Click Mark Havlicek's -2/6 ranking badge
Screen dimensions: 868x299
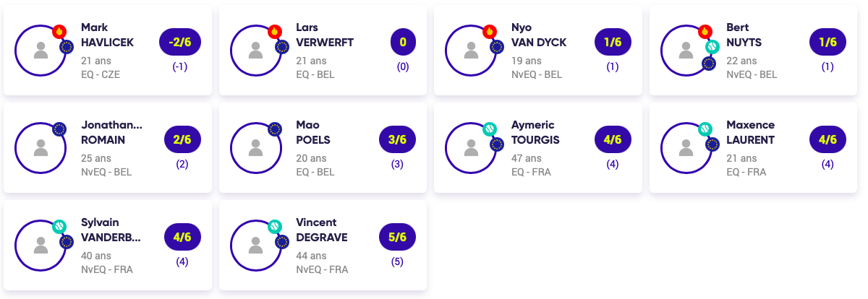180,43
